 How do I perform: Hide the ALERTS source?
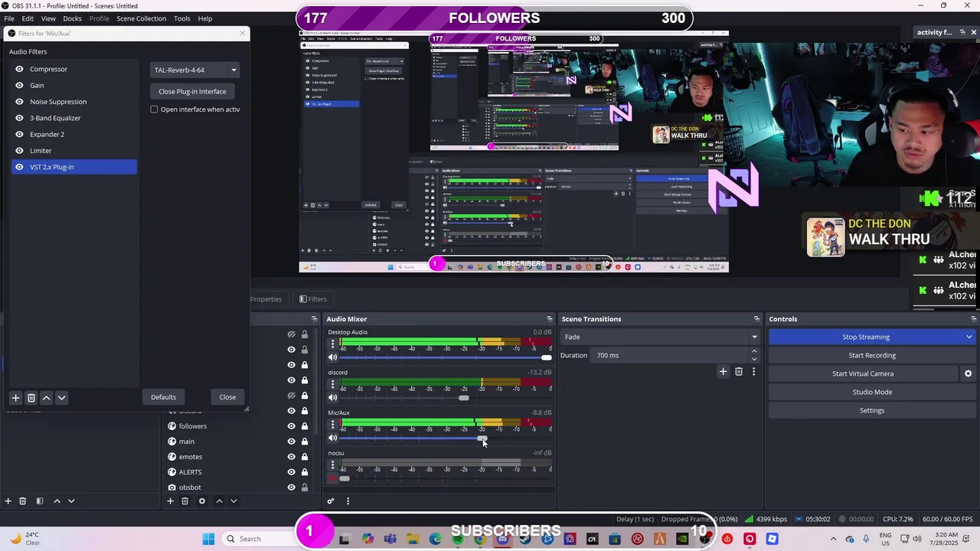291,472
